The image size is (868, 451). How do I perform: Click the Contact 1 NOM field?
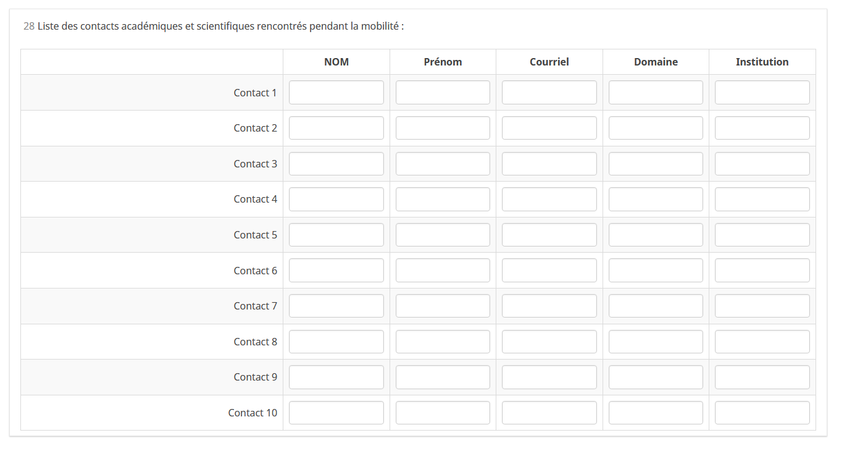336,93
